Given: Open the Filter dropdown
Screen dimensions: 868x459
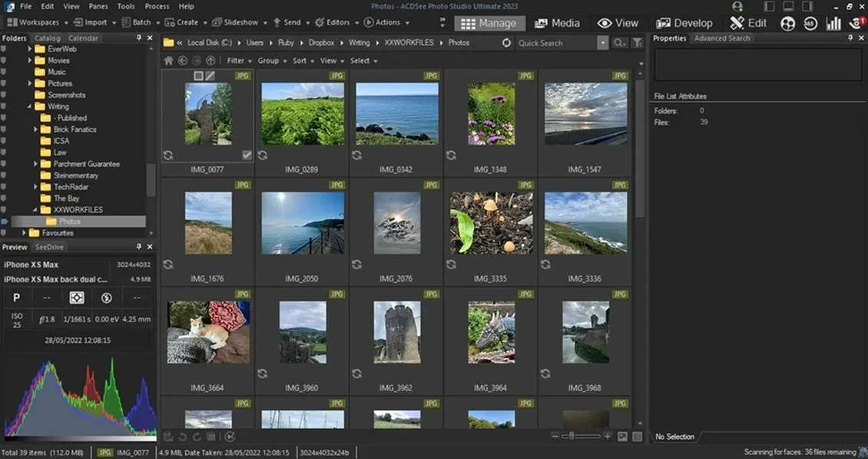Looking at the screenshot, I should click(238, 61).
